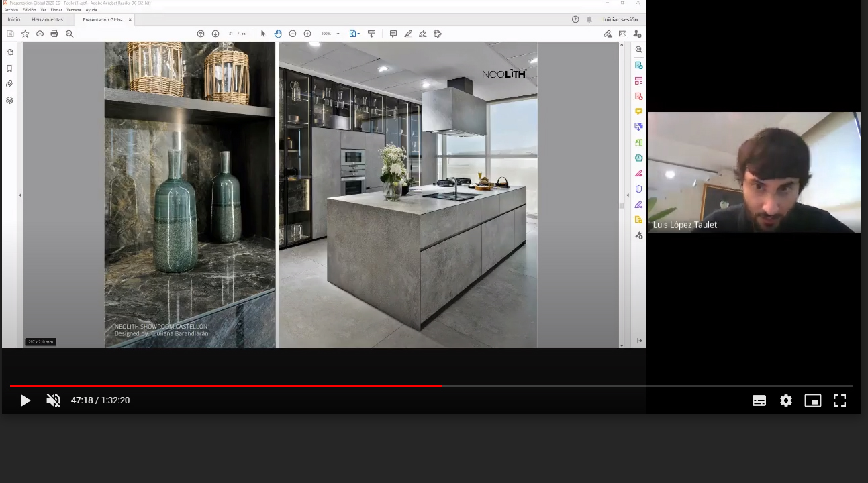The height and width of the screenshot is (483, 868).
Task: Open the attachments paperclip panel
Action: pyautogui.click(x=9, y=85)
